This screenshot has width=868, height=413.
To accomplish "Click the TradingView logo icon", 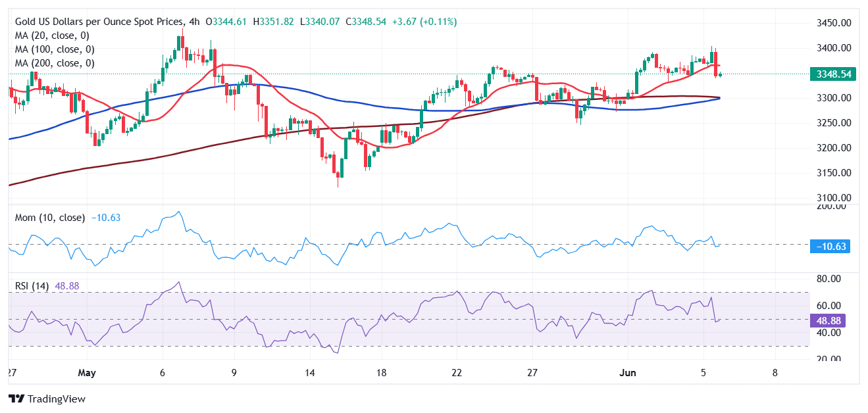I will pos(16,399).
